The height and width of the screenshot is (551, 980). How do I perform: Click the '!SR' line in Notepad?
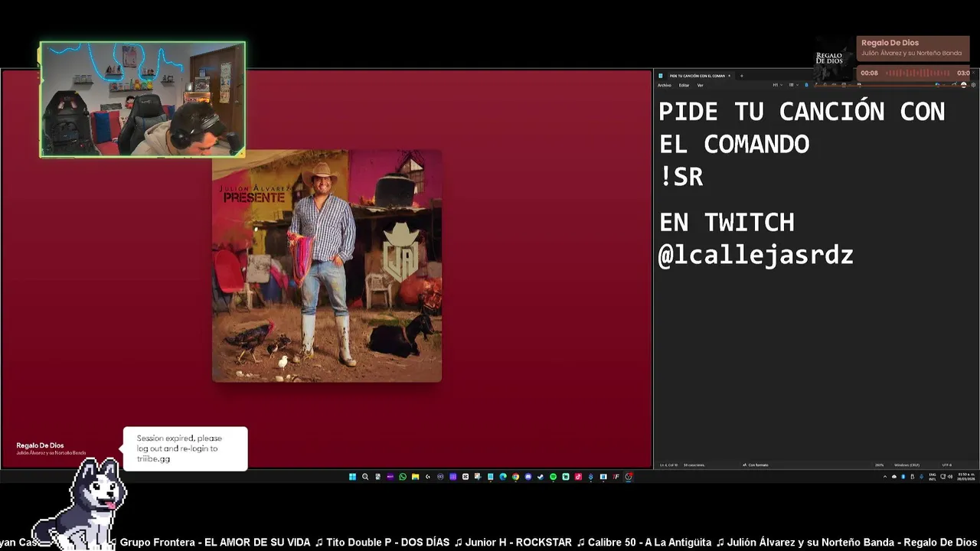(x=681, y=177)
